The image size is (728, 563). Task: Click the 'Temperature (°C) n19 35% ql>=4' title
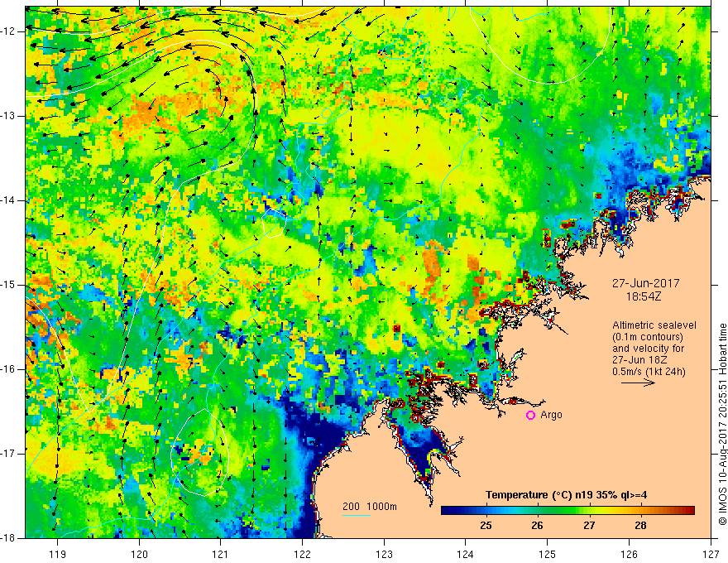tap(566, 495)
